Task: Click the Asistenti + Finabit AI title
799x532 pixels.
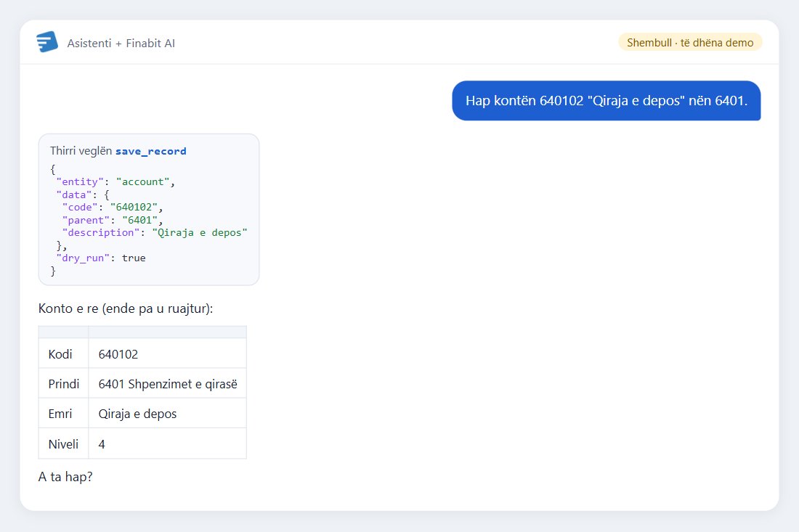Action: pyautogui.click(x=121, y=44)
